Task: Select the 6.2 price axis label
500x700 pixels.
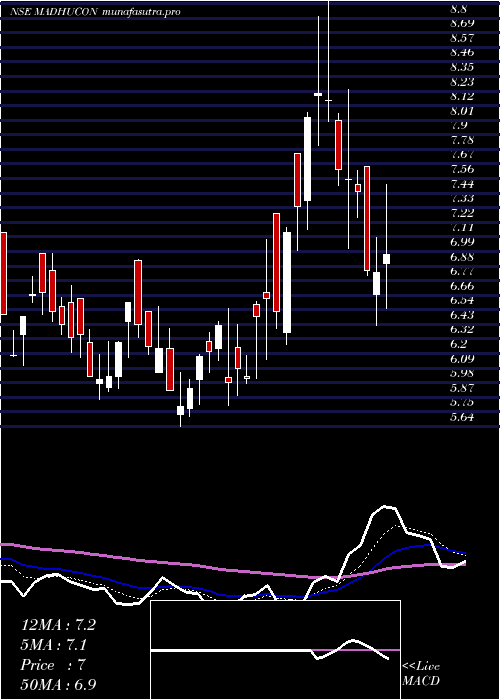Action: [x=459, y=344]
